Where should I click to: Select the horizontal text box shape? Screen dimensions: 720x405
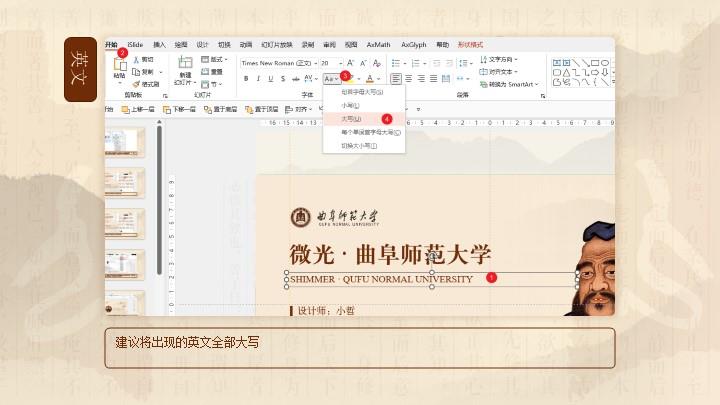[x=557, y=62]
